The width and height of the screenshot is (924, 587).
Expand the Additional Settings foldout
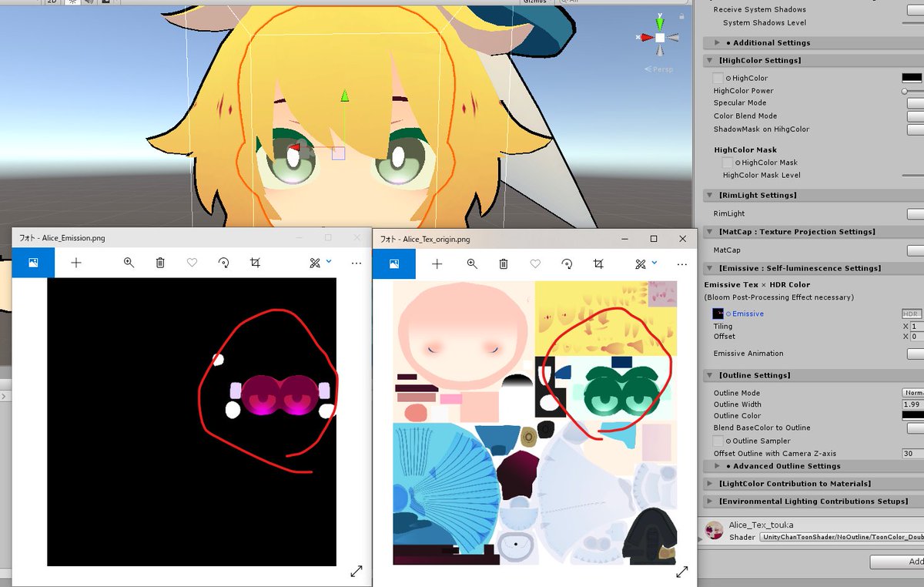[x=718, y=43]
